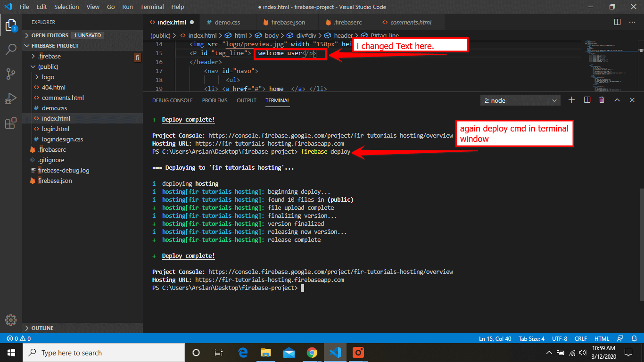The height and width of the screenshot is (362, 644).
Task: Switch to the demo.css editor tab
Action: click(x=227, y=22)
